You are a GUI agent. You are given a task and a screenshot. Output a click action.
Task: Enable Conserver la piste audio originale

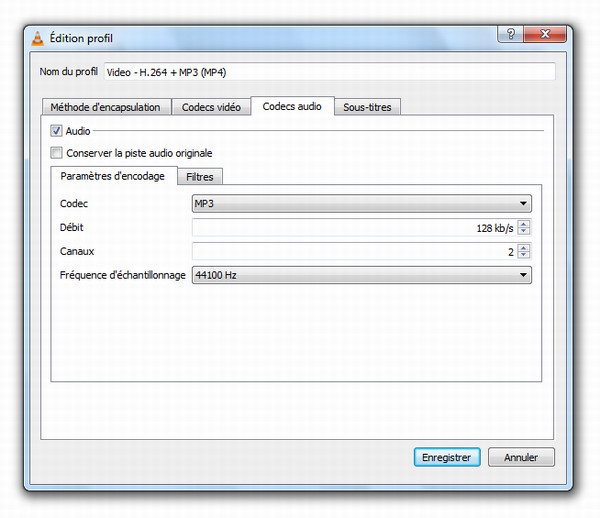click(x=56, y=153)
